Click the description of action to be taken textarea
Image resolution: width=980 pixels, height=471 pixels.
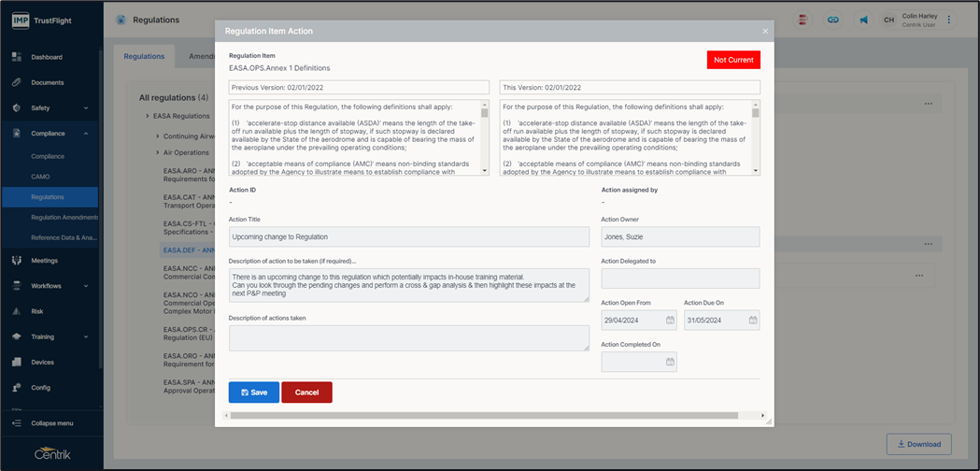[x=409, y=285]
